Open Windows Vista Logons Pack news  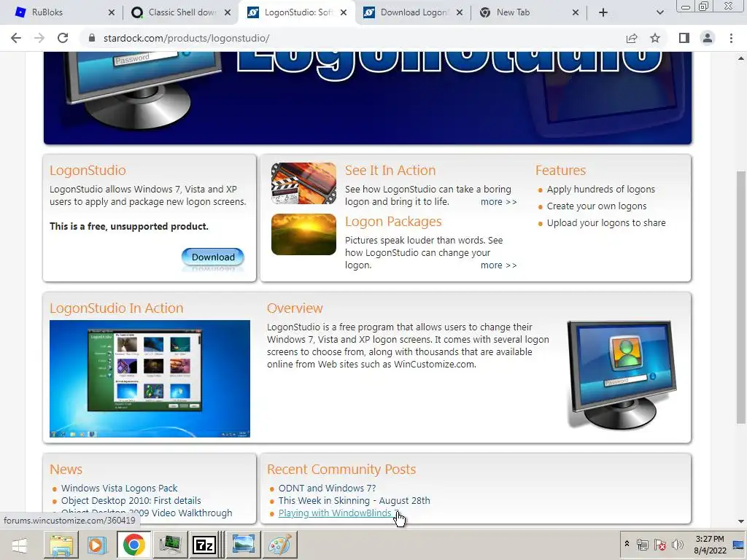(119, 488)
